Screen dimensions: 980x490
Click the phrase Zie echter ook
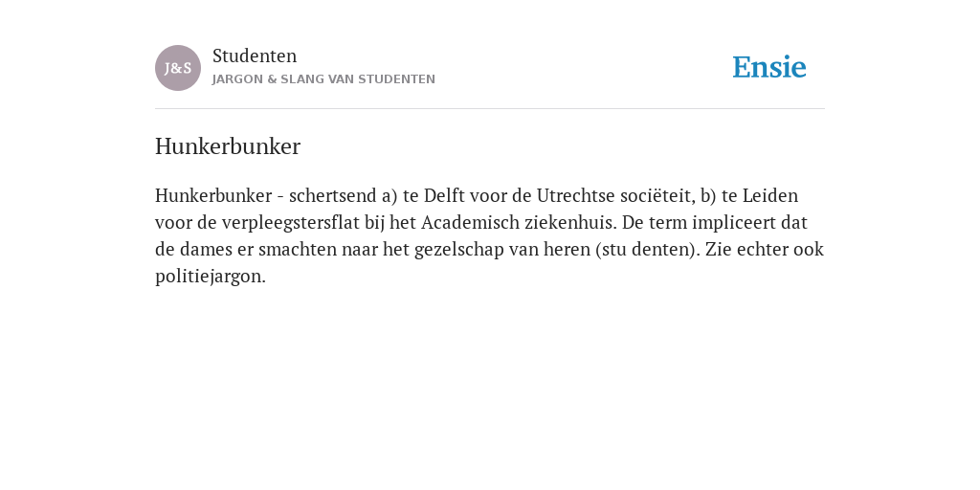coord(765,250)
